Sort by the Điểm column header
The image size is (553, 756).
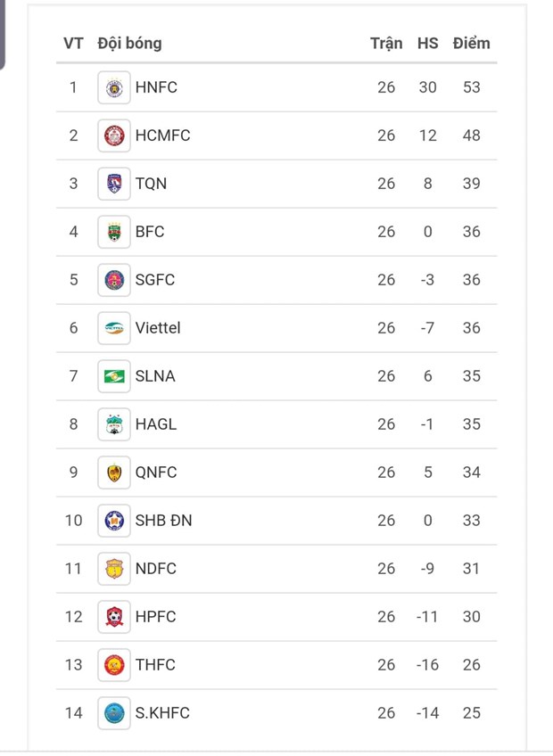[471, 43]
